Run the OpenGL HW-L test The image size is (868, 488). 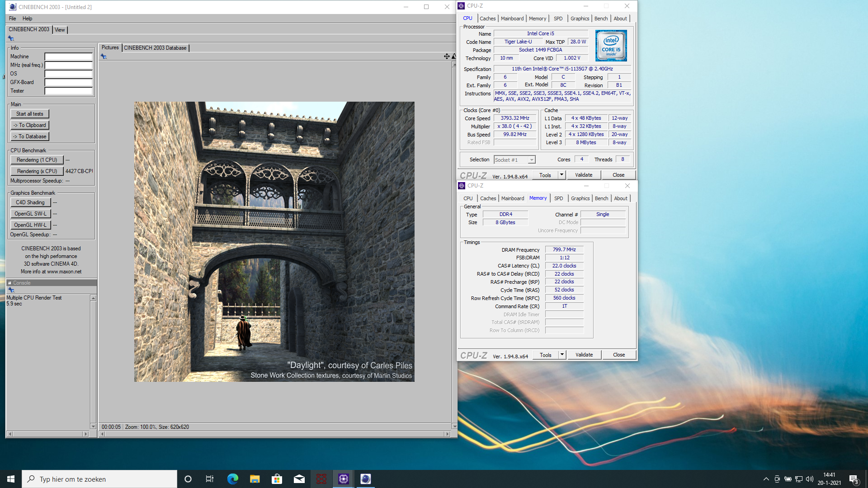(x=30, y=225)
